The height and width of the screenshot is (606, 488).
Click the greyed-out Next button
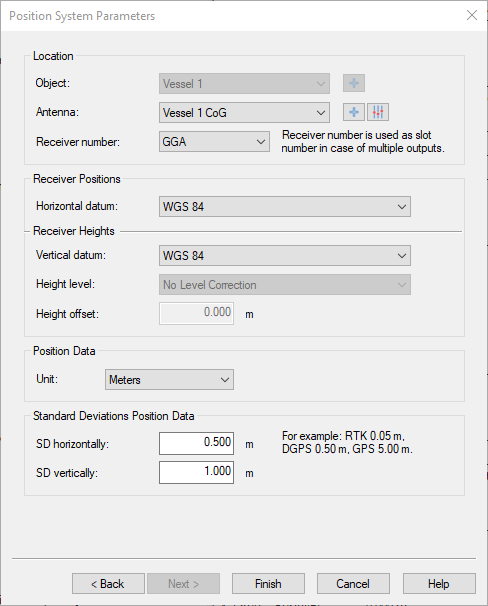[183, 584]
